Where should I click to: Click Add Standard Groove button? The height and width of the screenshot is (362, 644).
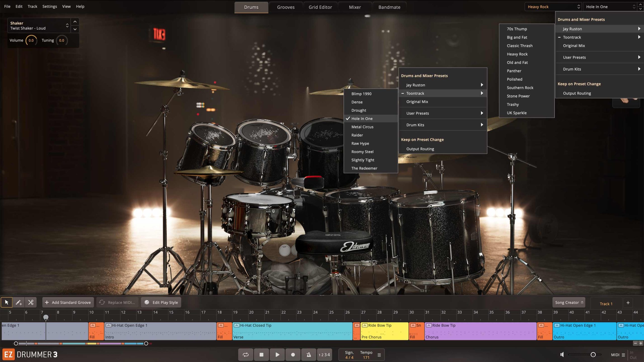pos(68,302)
